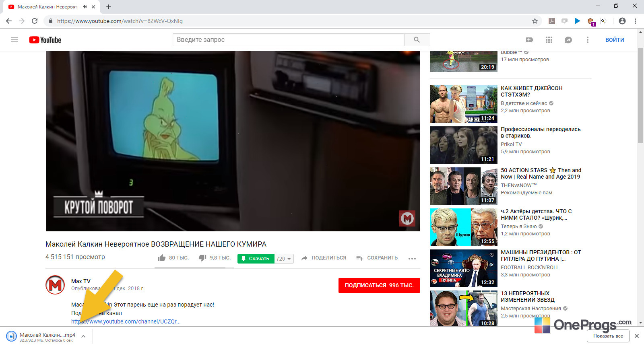Open the Max TV channel name link
The height and width of the screenshot is (346, 644).
(x=81, y=281)
